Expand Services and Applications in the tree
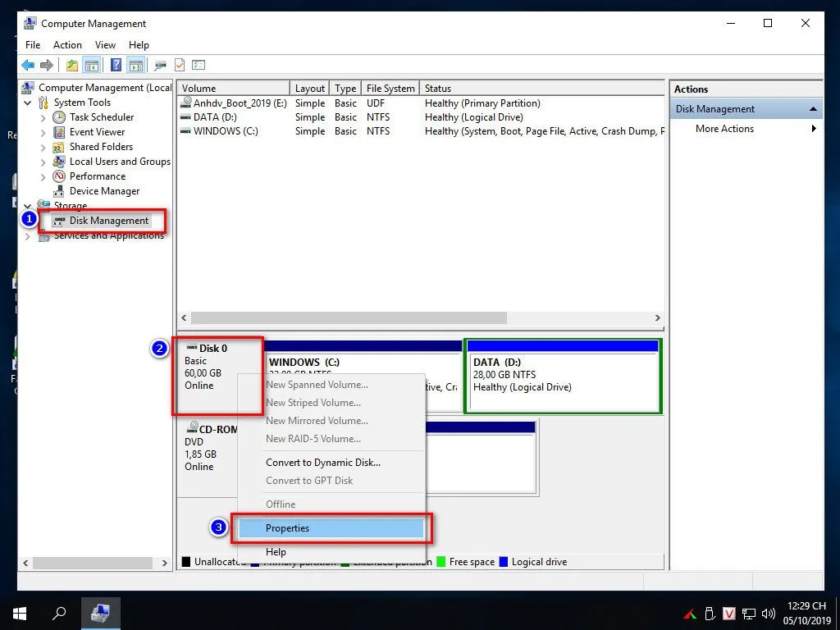 (x=27, y=235)
